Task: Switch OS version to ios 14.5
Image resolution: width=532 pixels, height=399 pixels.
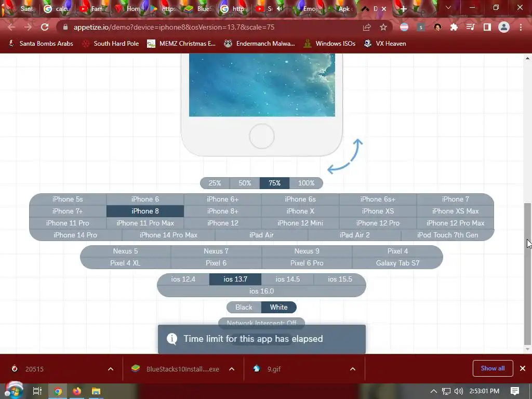Action: pyautogui.click(x=288, y=279)
